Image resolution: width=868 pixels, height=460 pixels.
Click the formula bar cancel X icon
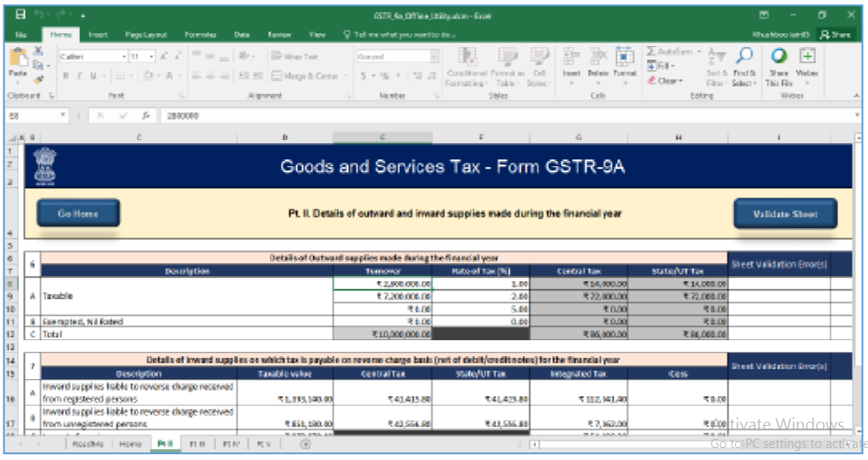coord(100,115)
